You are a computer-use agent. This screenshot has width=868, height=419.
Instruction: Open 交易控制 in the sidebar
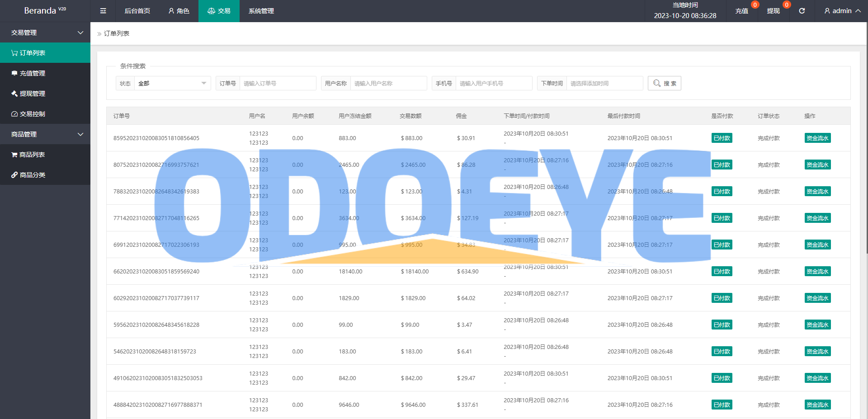coord(45,114)
